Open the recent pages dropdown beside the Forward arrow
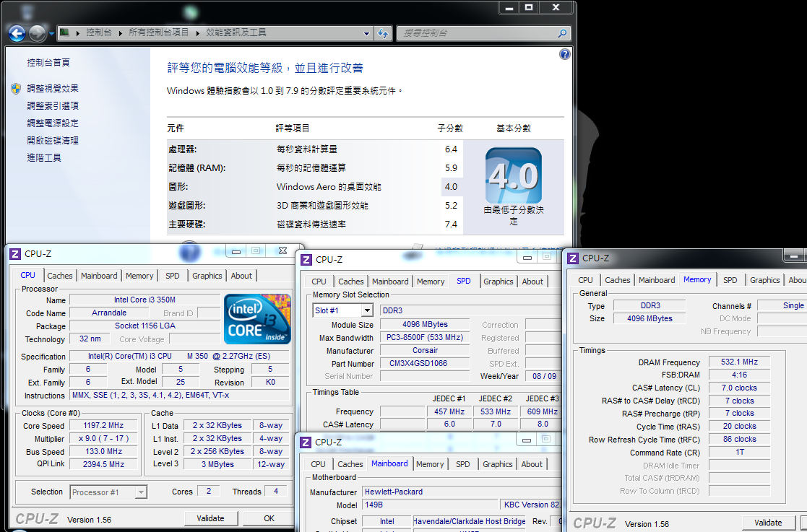Image resolution: width=807 pixels, height=532 pixels. click(51, 34)
